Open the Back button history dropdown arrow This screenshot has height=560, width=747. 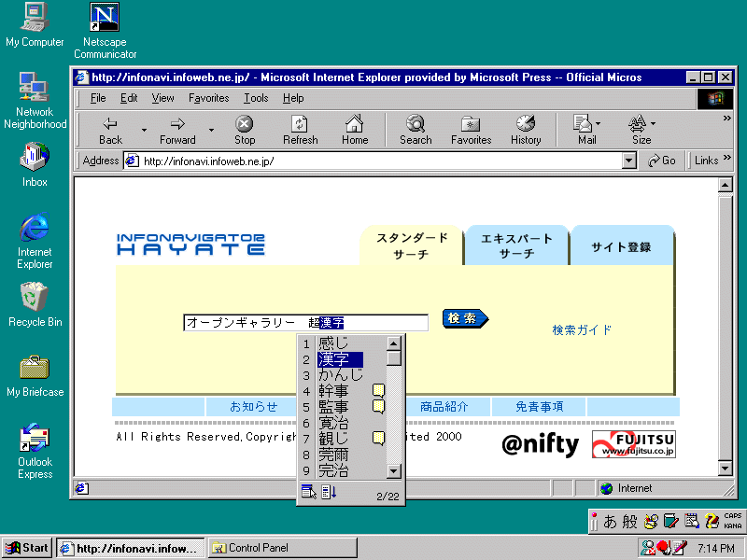[144, 130]
